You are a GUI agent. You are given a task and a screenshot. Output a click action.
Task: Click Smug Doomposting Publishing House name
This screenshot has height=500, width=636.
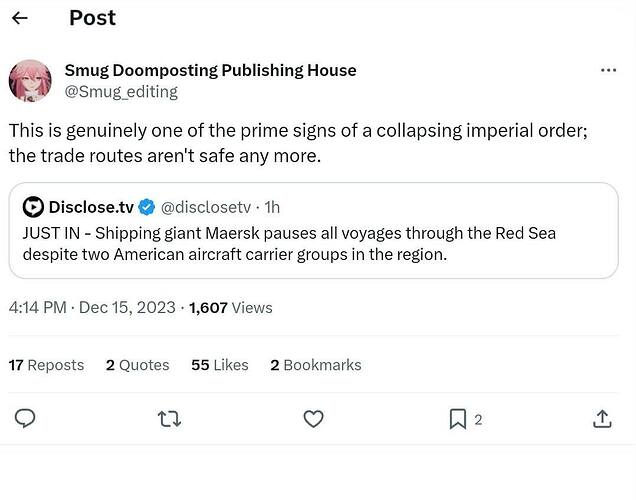(210, 70)
